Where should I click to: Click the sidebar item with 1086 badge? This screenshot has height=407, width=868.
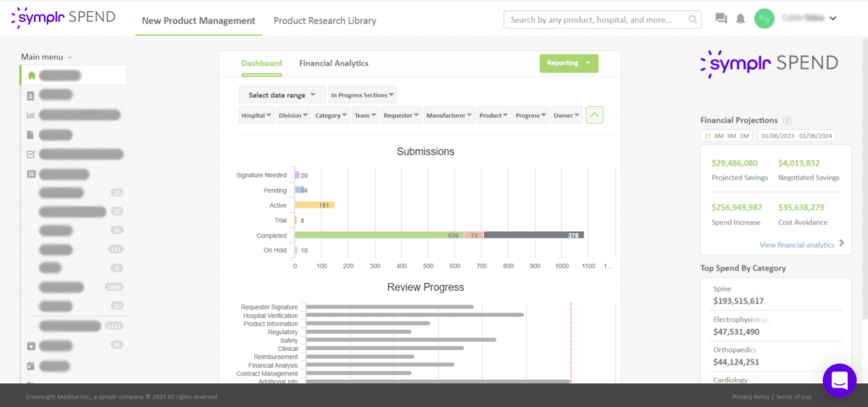click(81, 287)
